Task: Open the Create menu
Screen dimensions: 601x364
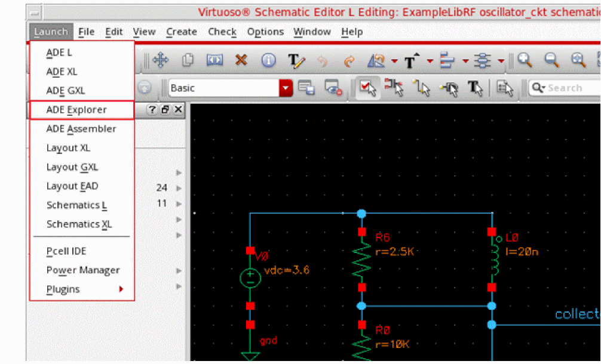Action: (181, 32)
